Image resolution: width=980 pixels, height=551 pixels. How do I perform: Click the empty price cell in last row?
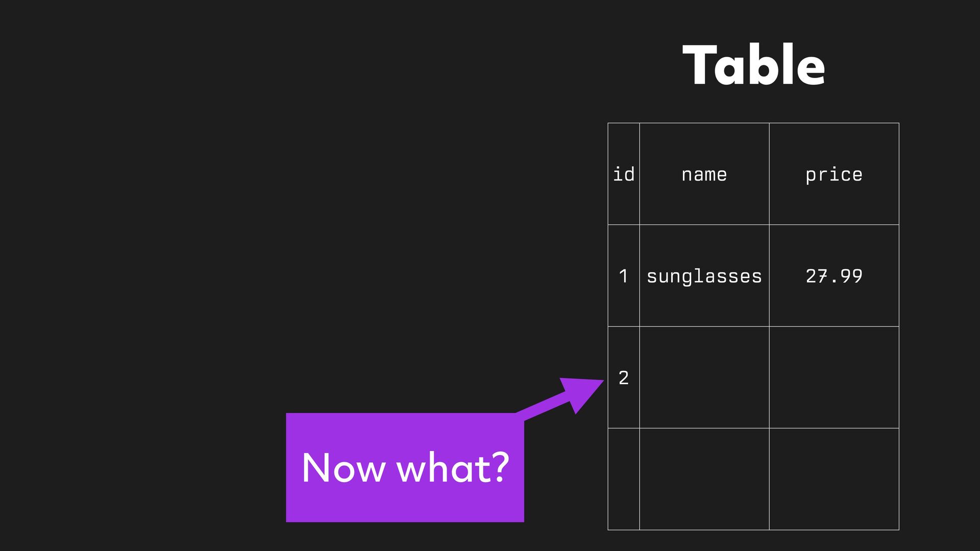click(x=834, y=479)
